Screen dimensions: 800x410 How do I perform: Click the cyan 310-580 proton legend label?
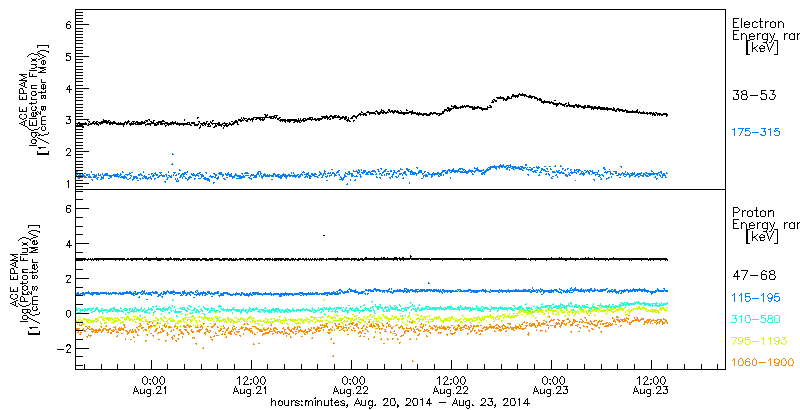click(x=756, y=320)
